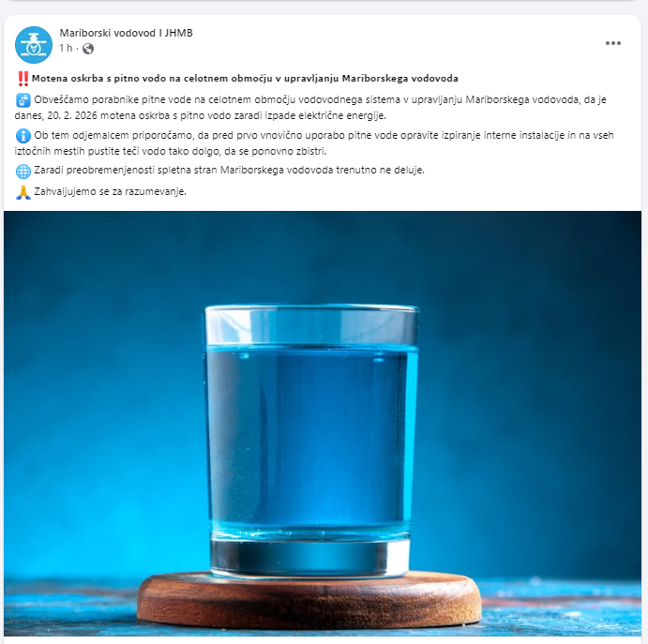Click the Ob tem odjemalcem priporočamo paragraph
This screenshot has width=648, height=644.
coord(314,142)
